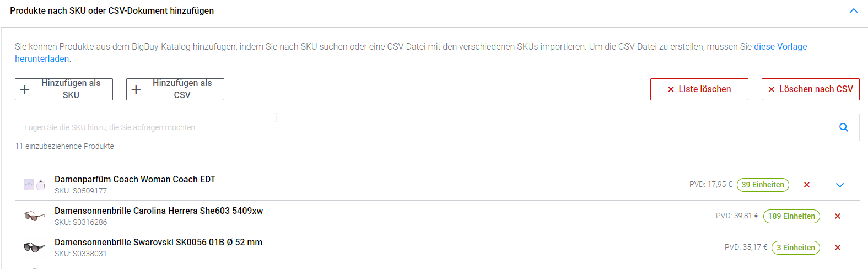Click the 3 Einheiten stock badge
Screen dimensions: 868x269
coord(796,248)
